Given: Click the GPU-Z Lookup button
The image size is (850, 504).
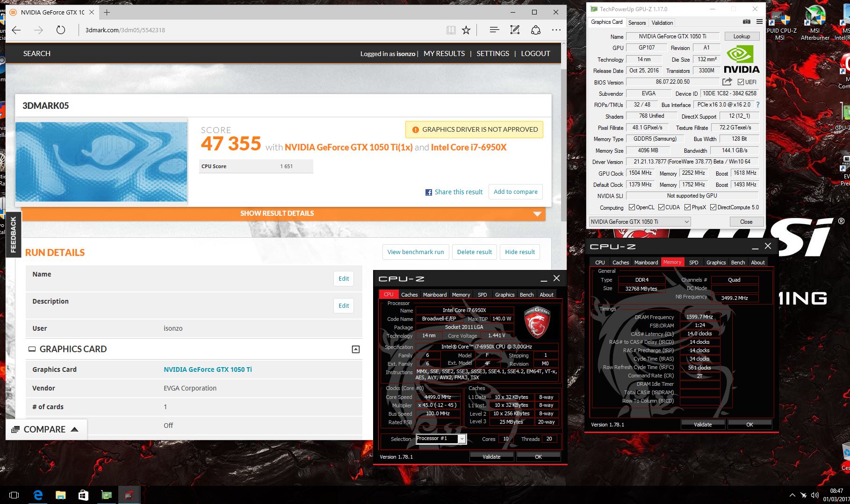Looking at the screenshot, I should pyautogui.click(x=742, y=36).
